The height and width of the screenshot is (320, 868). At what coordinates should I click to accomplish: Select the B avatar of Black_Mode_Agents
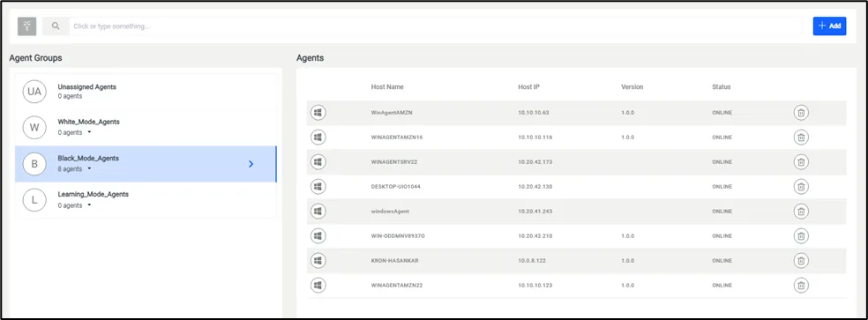[x=34, y=164]
